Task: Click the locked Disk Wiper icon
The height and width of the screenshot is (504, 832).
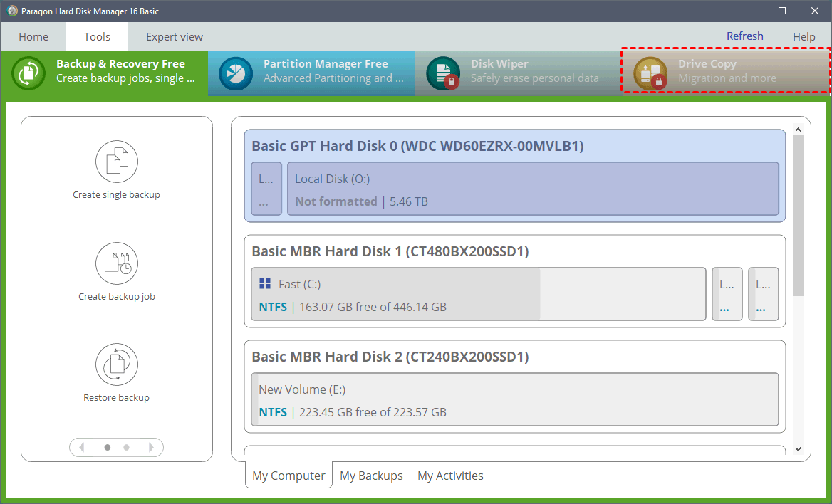Action: click(443, 73)
